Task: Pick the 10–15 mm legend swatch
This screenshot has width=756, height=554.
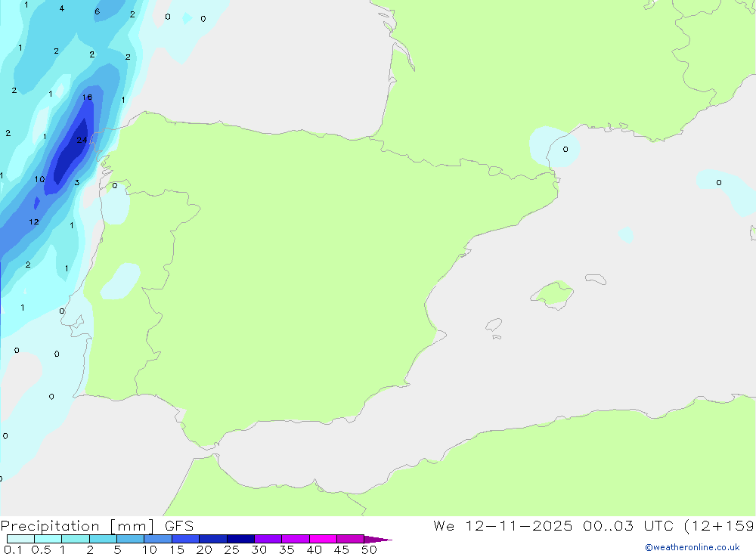Action: (x=158, y=539)
